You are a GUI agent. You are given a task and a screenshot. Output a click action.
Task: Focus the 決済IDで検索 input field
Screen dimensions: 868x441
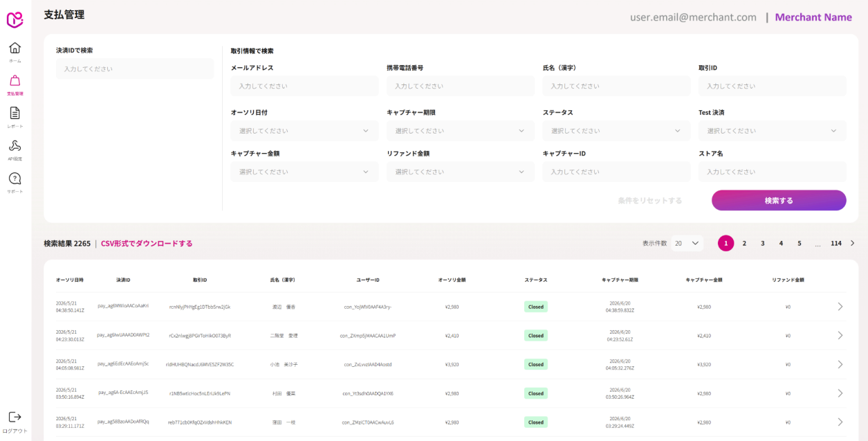(135, 69)
